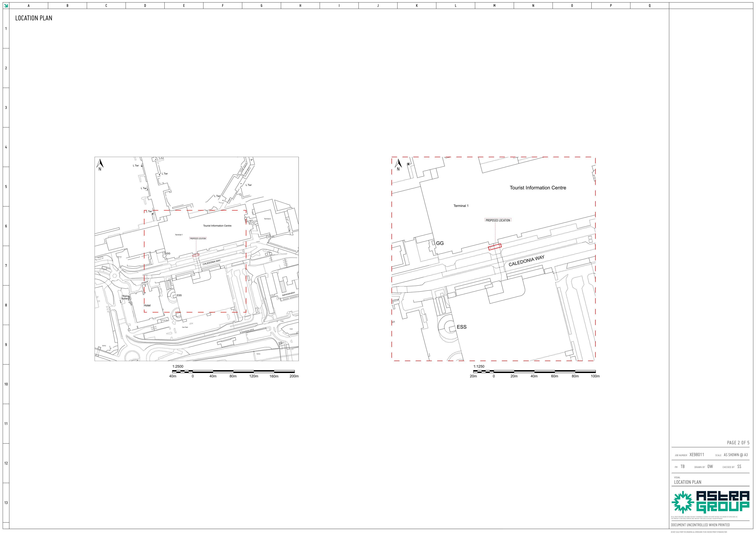
Task: Click job number XE98011
Action: 697,455
